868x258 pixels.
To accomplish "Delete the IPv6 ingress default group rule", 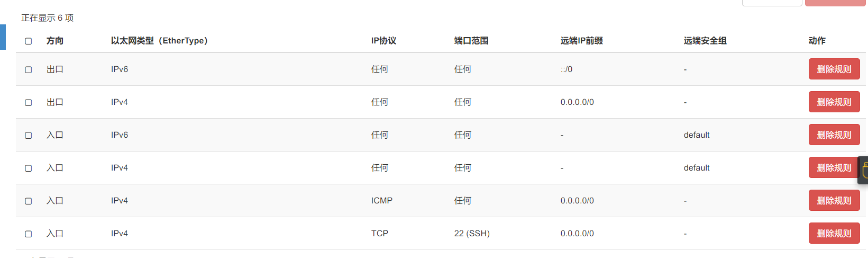I will [834, 135].
